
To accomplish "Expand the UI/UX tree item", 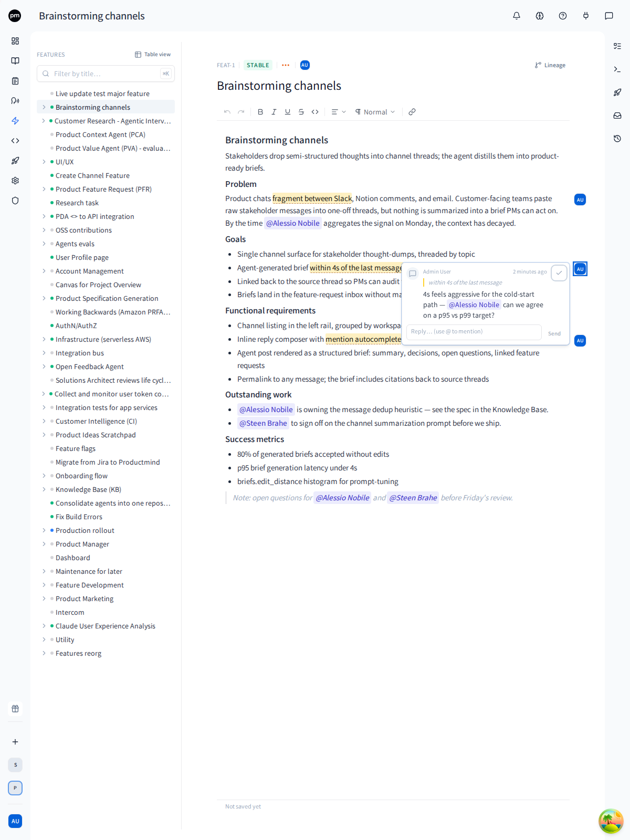I will (x=44, y=162).
